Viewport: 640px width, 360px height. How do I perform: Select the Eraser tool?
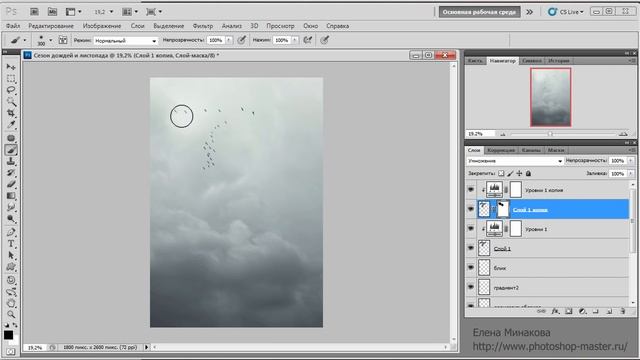point(11,184)
